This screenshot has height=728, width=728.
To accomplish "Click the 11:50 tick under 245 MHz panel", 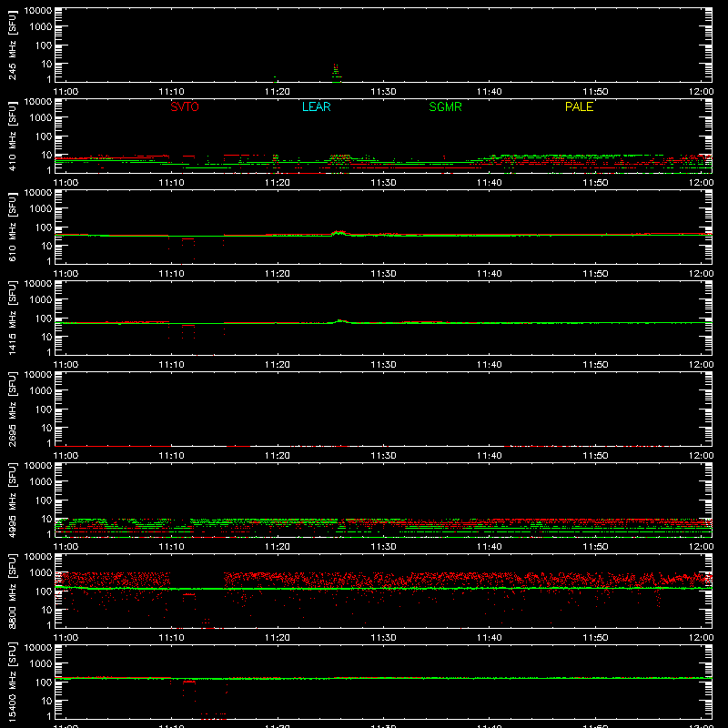I will [x=595, y=92].
